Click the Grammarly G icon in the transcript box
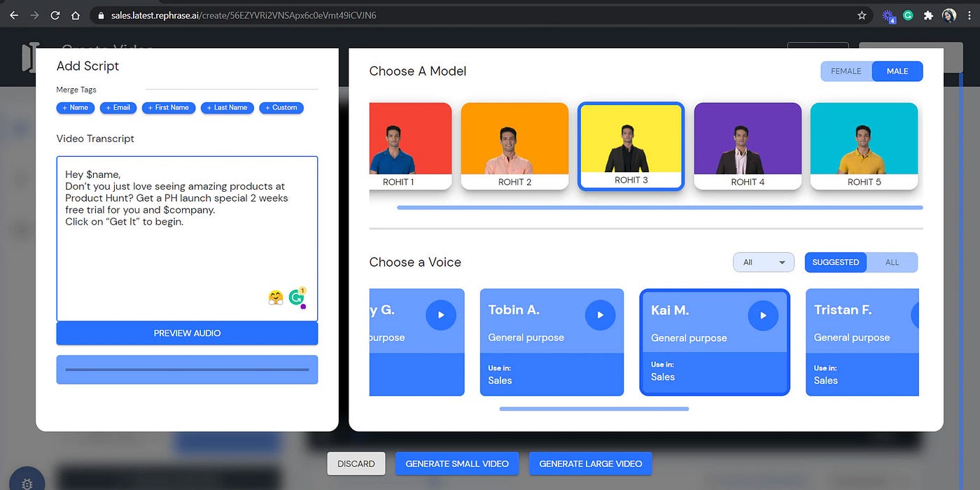This screenshot has width=980, height=490. (x=297, y=297)
